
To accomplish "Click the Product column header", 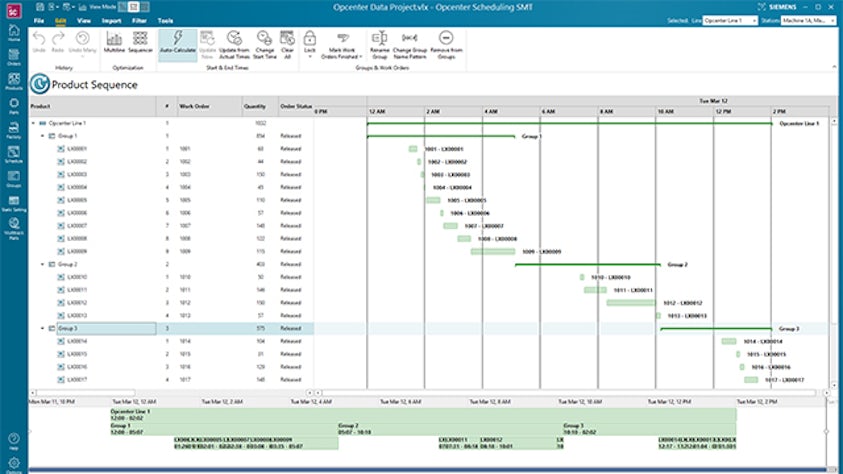I will pyautogui.click(x=92, y=106).
